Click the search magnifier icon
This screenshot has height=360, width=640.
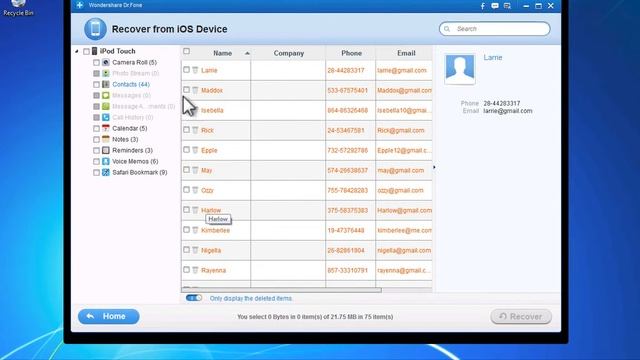tap(447, 29)
